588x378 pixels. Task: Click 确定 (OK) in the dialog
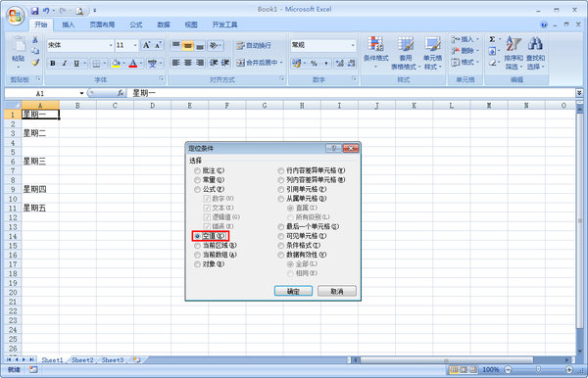point(293,291)
